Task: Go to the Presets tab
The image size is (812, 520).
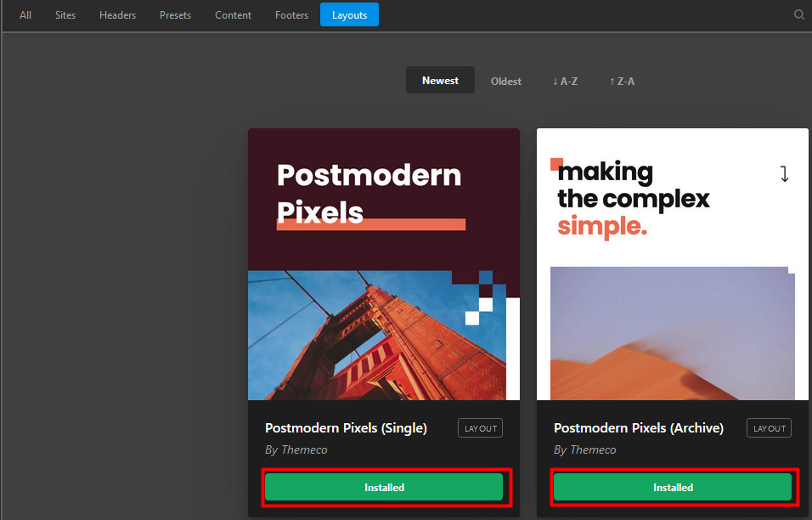Action: click(175, 15)
